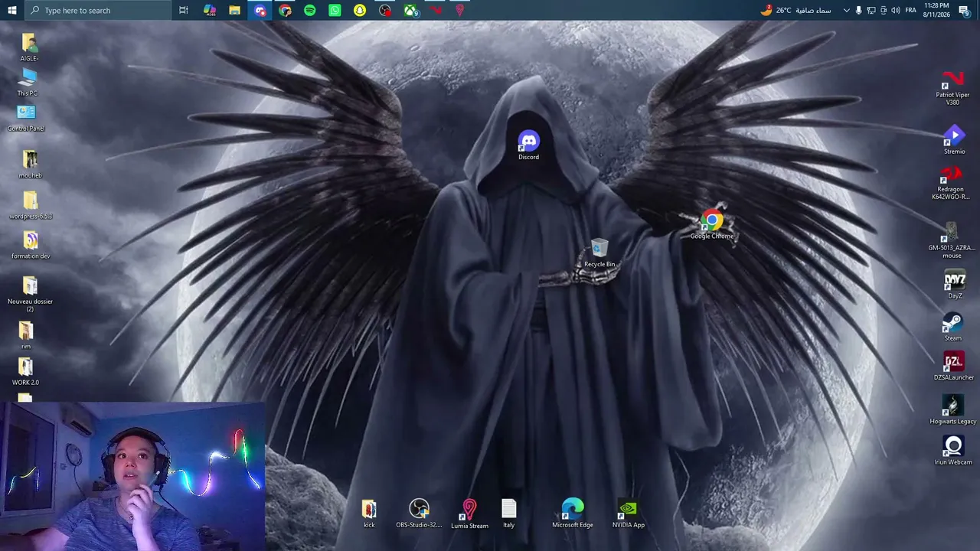Select the DZSALauncher shortcut
This screenshot has height=551, width=980.
(x=954, y=367)
